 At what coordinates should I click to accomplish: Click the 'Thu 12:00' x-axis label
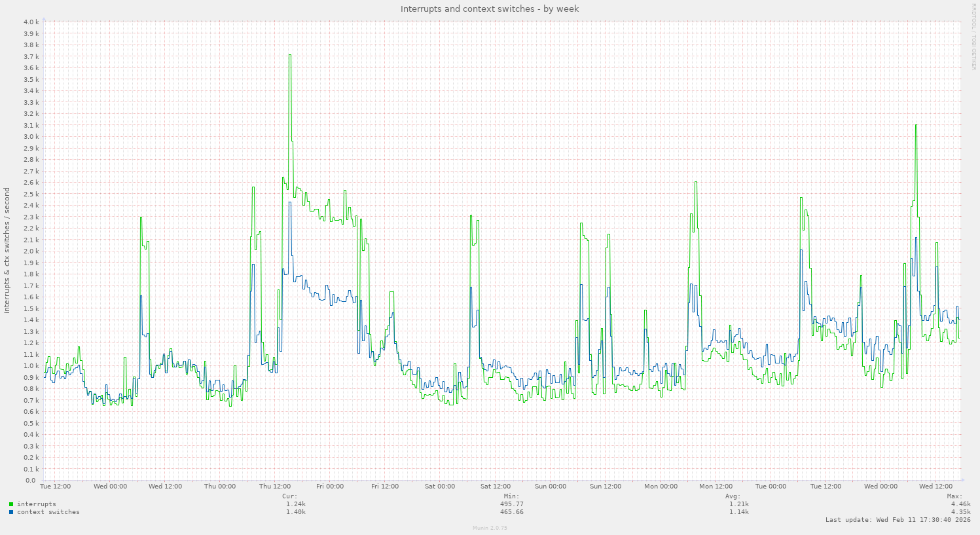(275, 487)
